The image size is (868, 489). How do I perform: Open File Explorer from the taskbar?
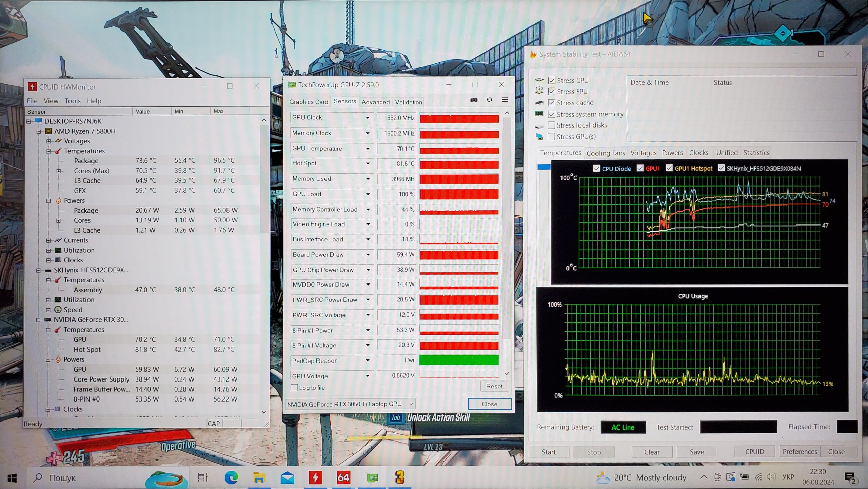pos(259,478)
